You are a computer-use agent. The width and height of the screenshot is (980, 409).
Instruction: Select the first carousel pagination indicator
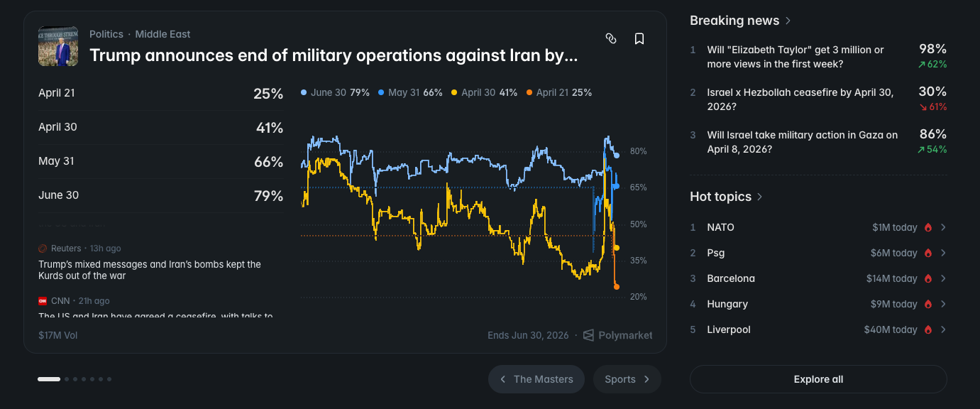[49, 379]
